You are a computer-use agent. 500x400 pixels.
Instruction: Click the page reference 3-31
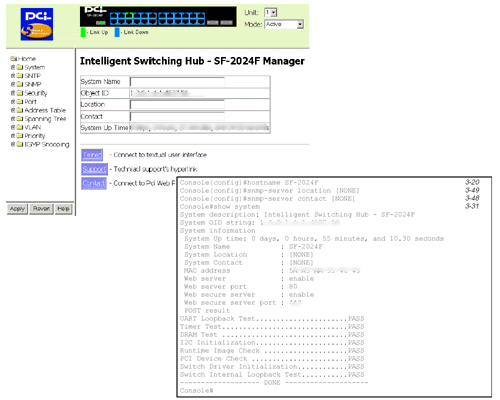tap(472, 206)
